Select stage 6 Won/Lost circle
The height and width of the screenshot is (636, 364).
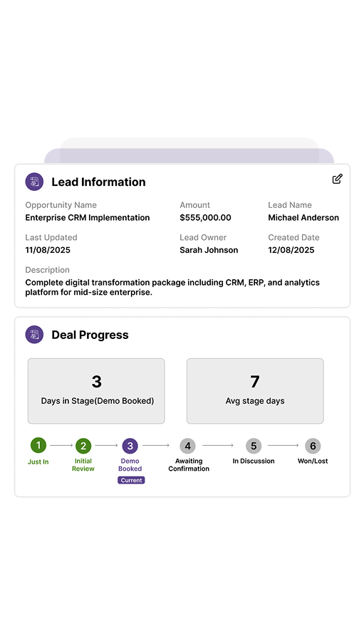(313, 446)
